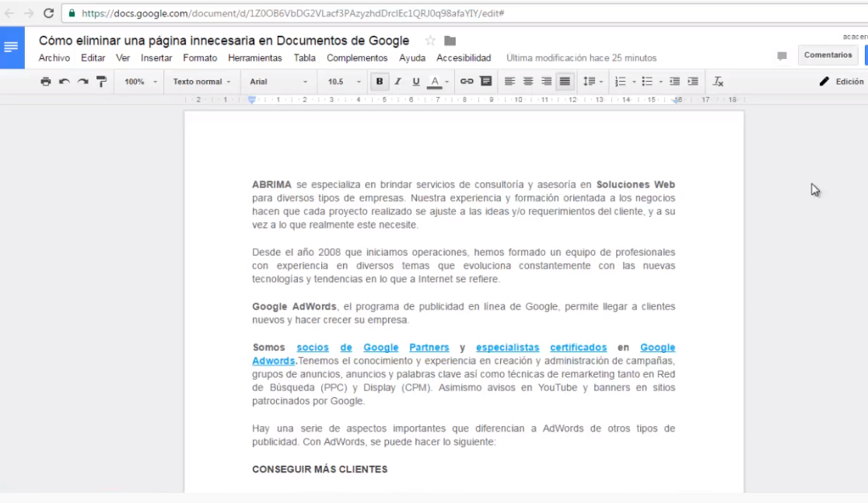Click the heading CONSEGUIR MÁS CLIENTES
868x503 pixels.
point(320,470)
